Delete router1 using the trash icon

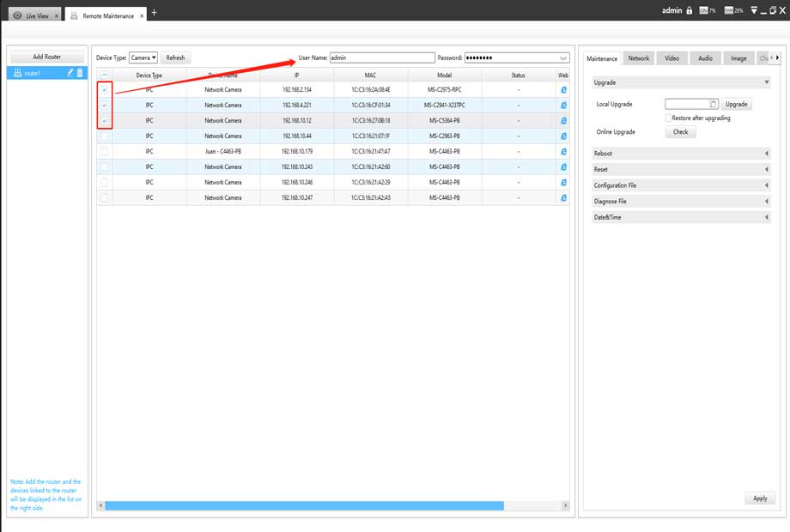click(81, 73)
